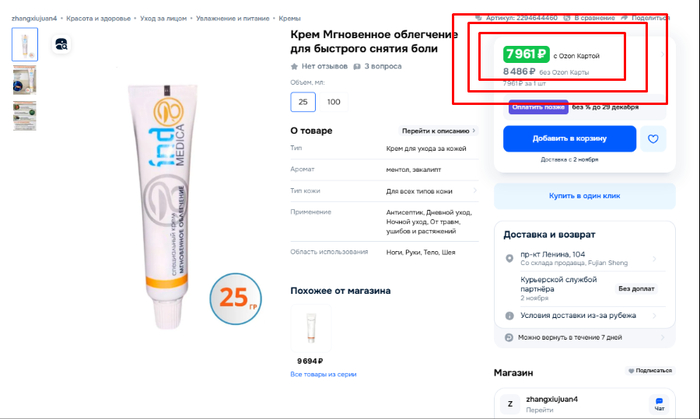Click the Поделиться share icon
This screenshot has height=419, width=700.
[x=625, y=18]
